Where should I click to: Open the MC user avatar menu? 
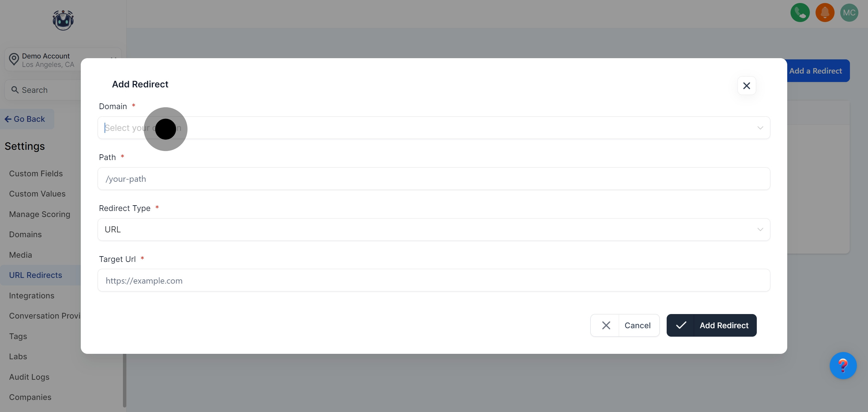(x=849, y=13)
